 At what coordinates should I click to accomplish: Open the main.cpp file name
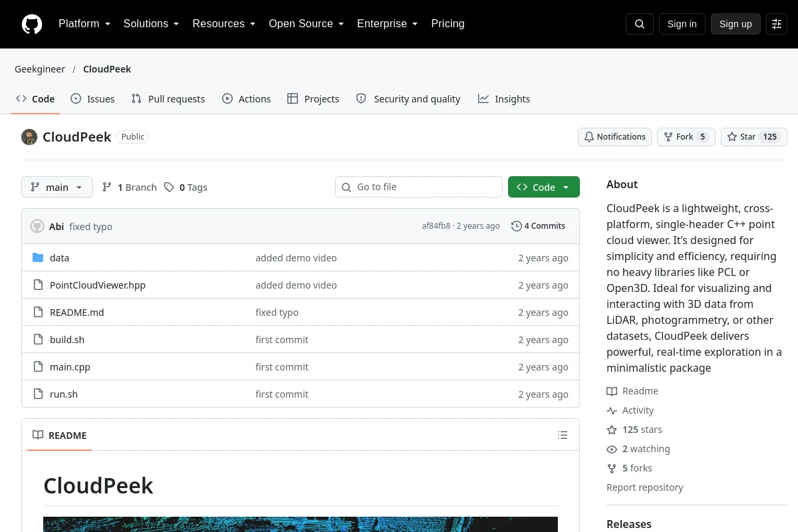[70, 367]
